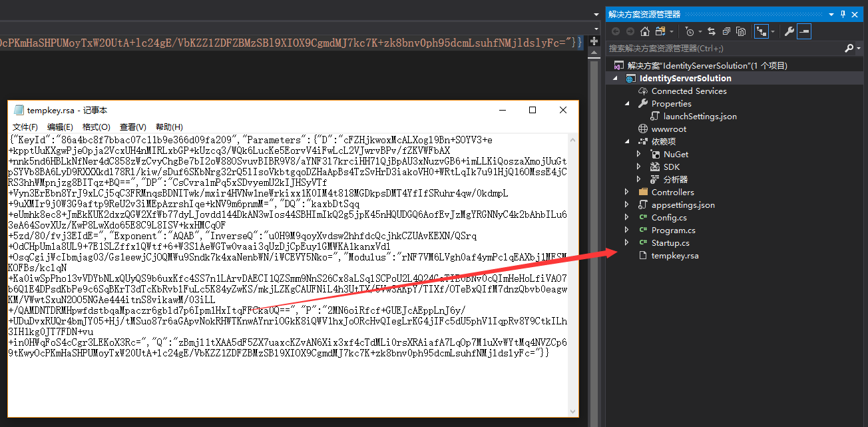Select tempkey.rsa in Solution Explorer
Viewport: 868px width, 427px height.
pos(675,255)
